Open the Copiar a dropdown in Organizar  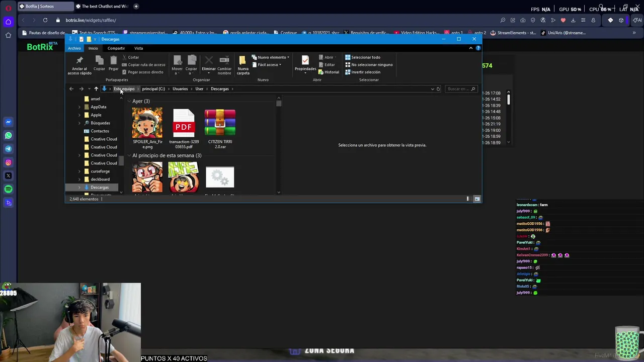coord(191,65)
